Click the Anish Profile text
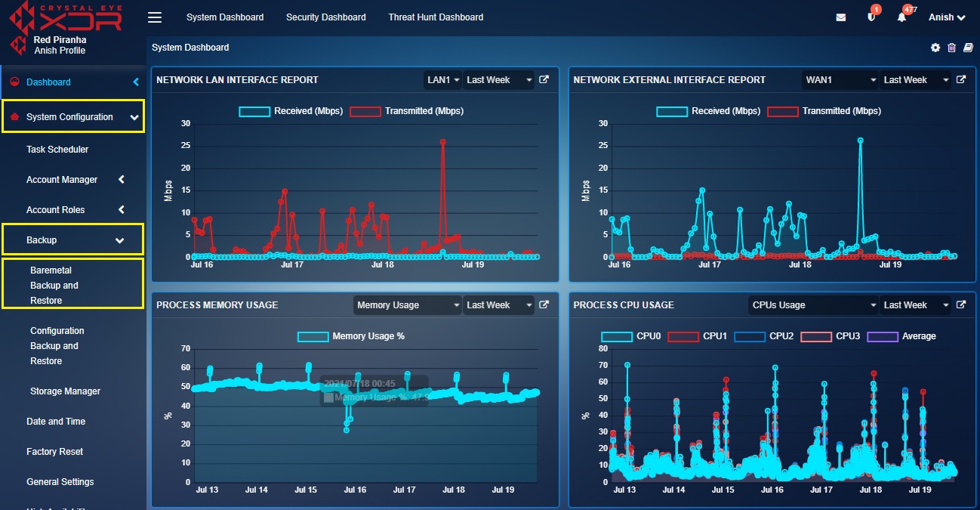The height and width of the screenshot is (510, 980). [60, 51]
